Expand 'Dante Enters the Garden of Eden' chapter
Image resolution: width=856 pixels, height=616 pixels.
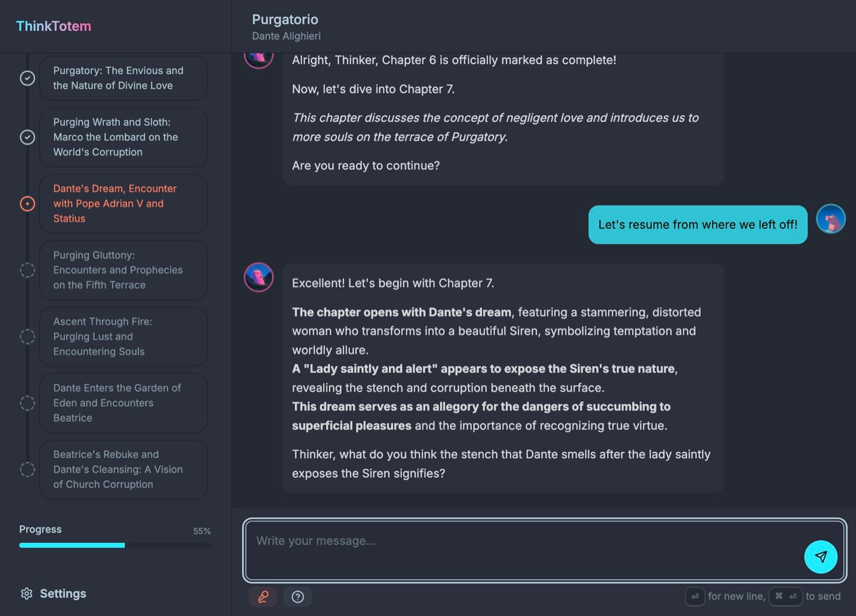pos(123,403)
